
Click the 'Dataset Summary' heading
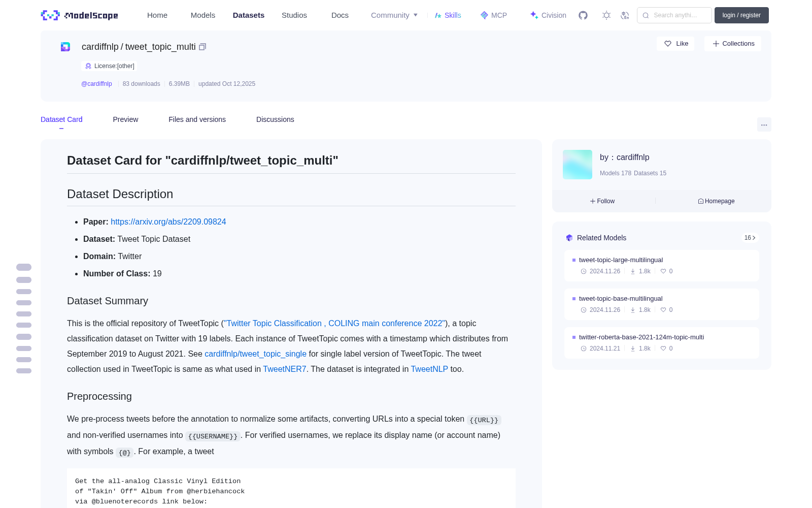click(x=108, y=301)
